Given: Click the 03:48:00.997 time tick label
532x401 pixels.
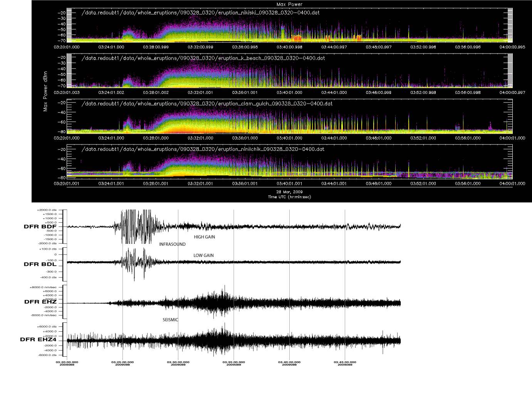Looking at the screenshot, I should pyautogui.click(x=379, y=47).
